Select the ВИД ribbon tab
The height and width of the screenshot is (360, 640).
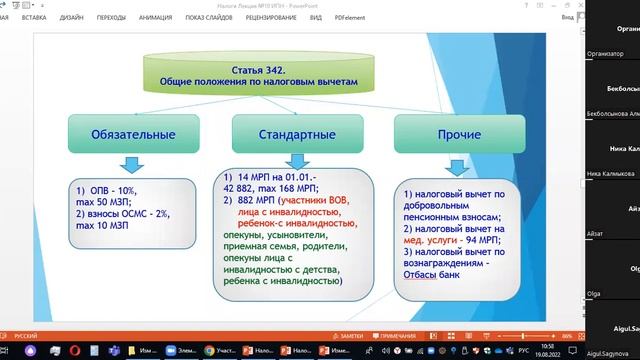[316, 18]
